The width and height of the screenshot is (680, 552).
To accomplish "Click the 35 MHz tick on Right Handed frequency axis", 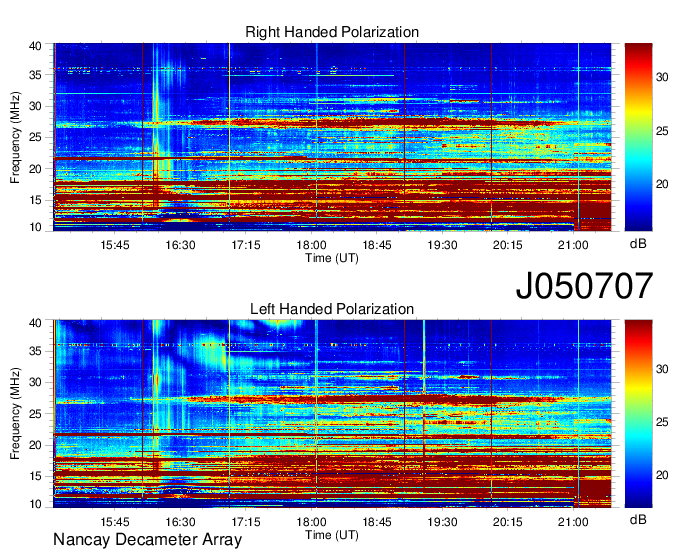I will (x=36, y=75).
